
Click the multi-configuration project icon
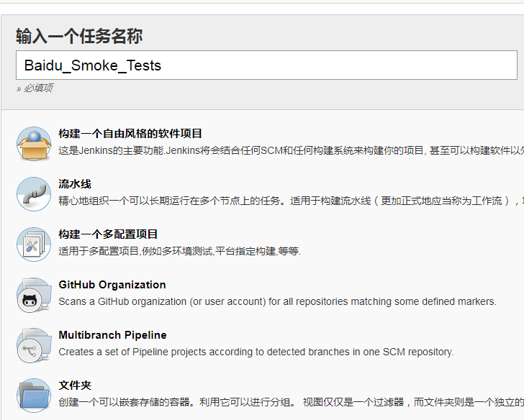(34, 245)
